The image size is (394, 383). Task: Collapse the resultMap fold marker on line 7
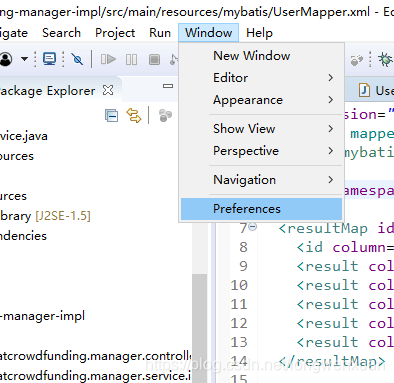(x=253, y=227)
